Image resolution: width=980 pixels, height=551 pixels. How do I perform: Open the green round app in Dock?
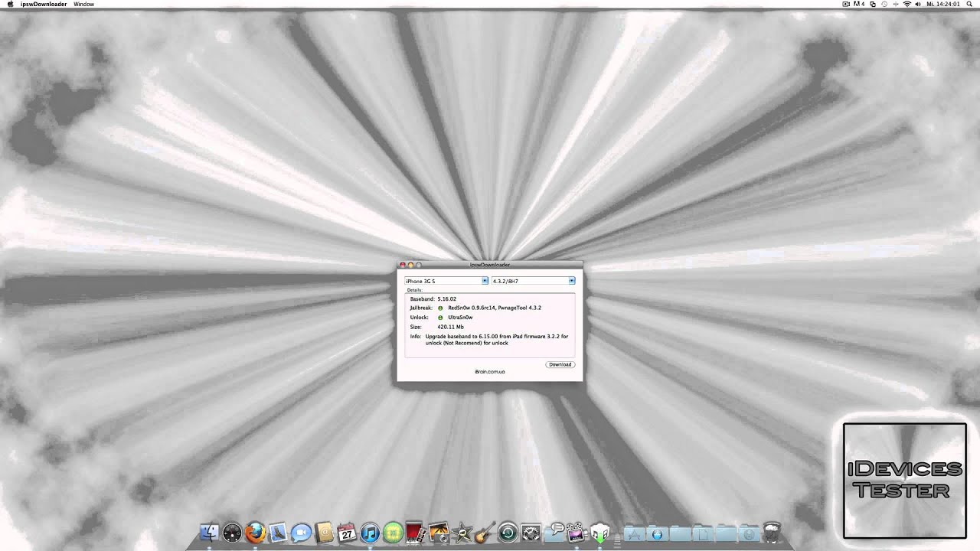click(x=393, y=533)
